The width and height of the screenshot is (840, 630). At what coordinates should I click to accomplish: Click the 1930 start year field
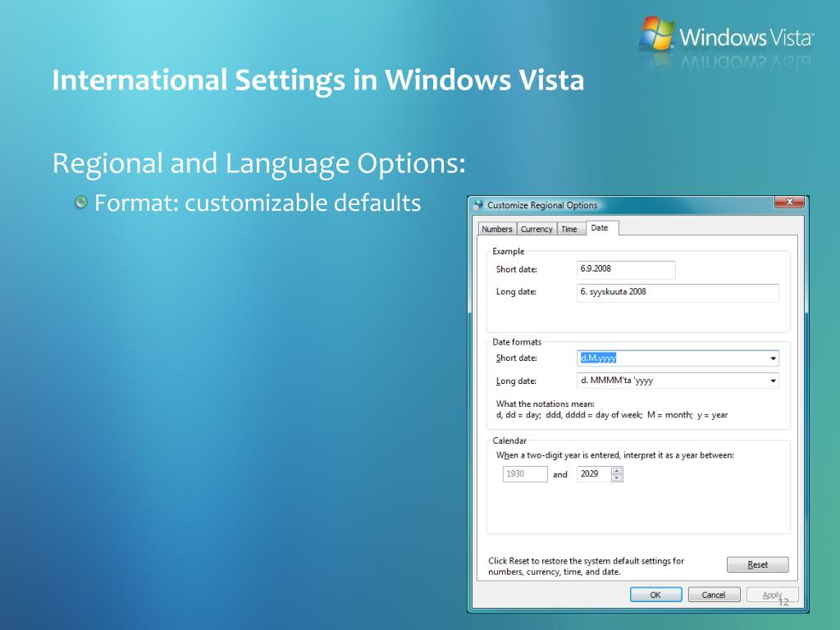(x=525, y=474)
